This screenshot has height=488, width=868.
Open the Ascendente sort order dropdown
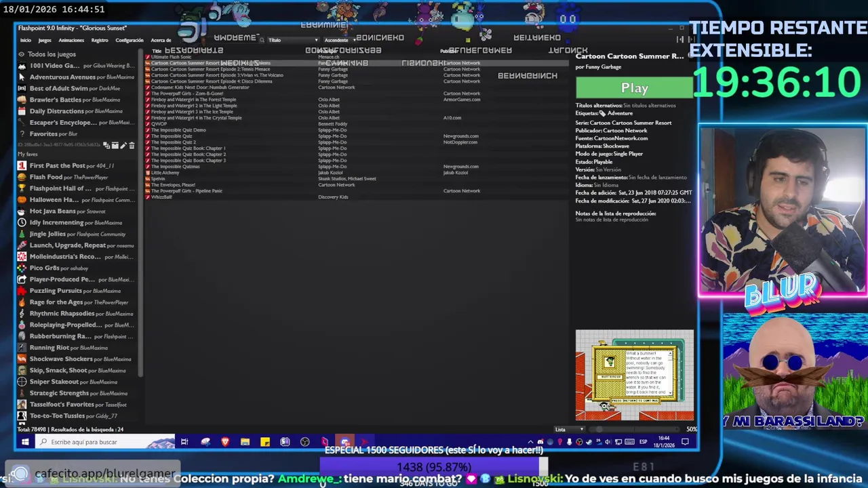tap(340, 40)
